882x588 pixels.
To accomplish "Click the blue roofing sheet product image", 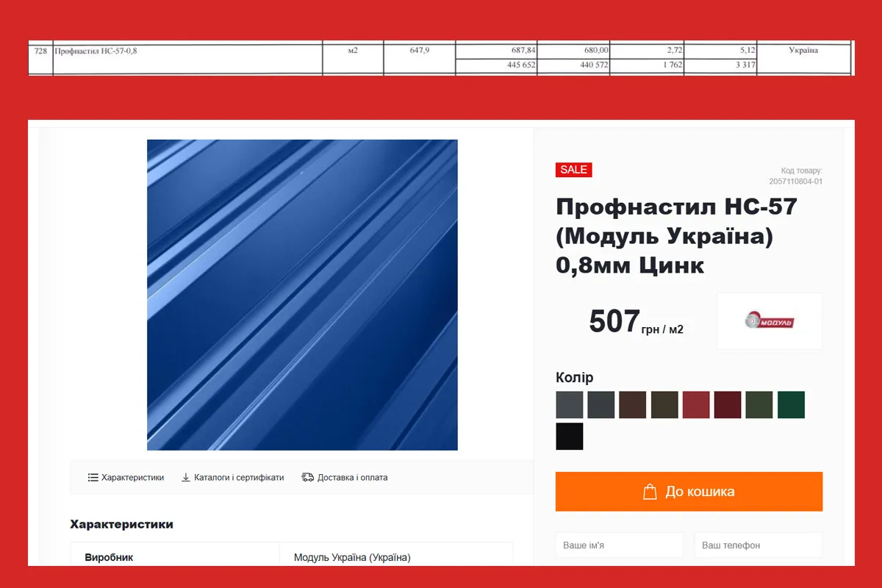I will [x=302, y=294].
